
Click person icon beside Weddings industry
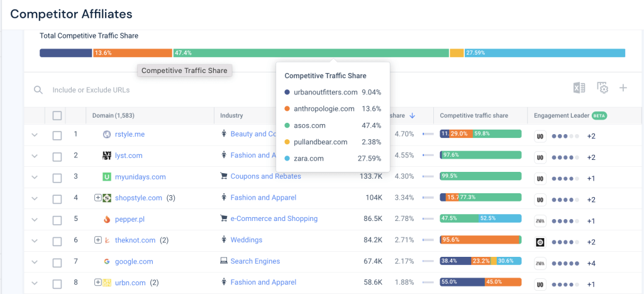coord(224,240)
